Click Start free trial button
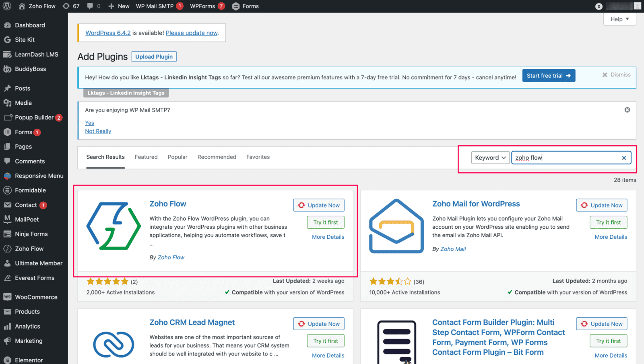Image resolution: width=644 pixels, height=364 pixels. coord(549,76)
